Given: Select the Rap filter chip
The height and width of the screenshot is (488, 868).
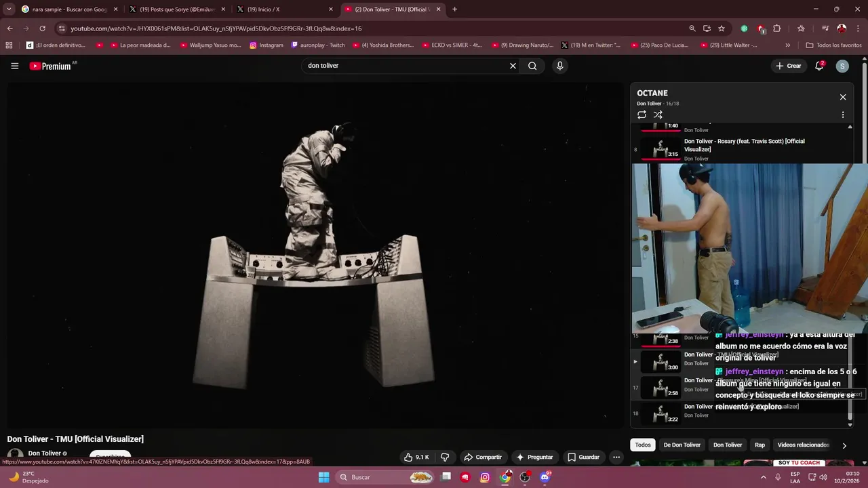Looking at the screenshot, I should pos(759,445).
